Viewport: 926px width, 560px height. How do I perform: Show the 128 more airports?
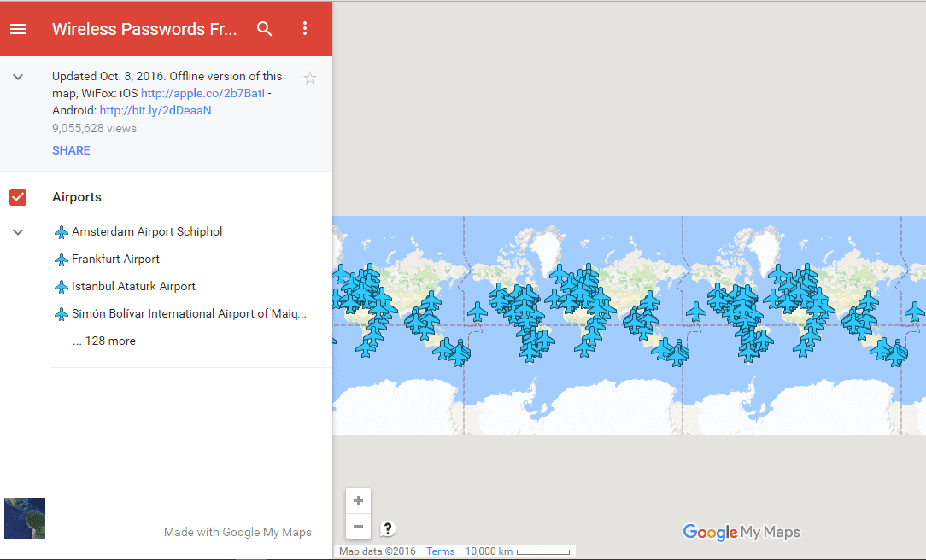click(104, 341)
